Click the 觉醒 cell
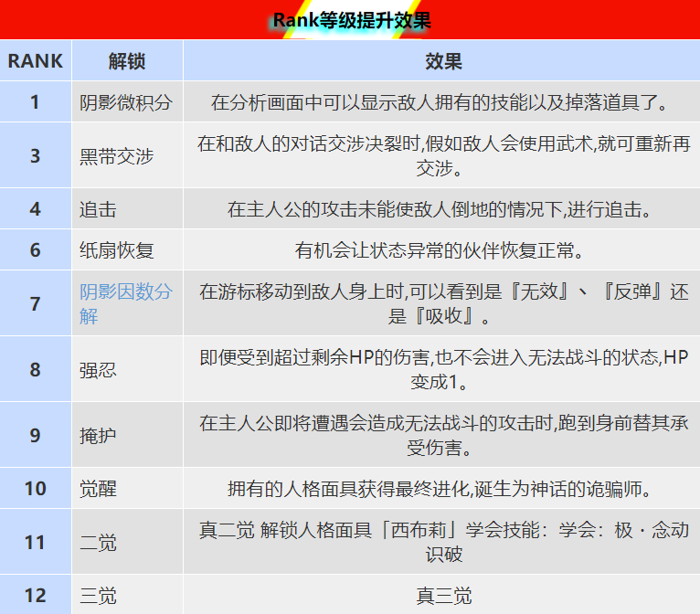This screenshot has height=614, width=700. [127, 488]
